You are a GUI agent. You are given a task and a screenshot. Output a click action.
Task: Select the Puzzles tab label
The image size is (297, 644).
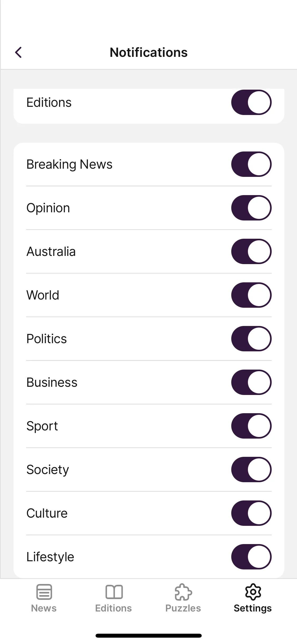(x=183, y=608)
